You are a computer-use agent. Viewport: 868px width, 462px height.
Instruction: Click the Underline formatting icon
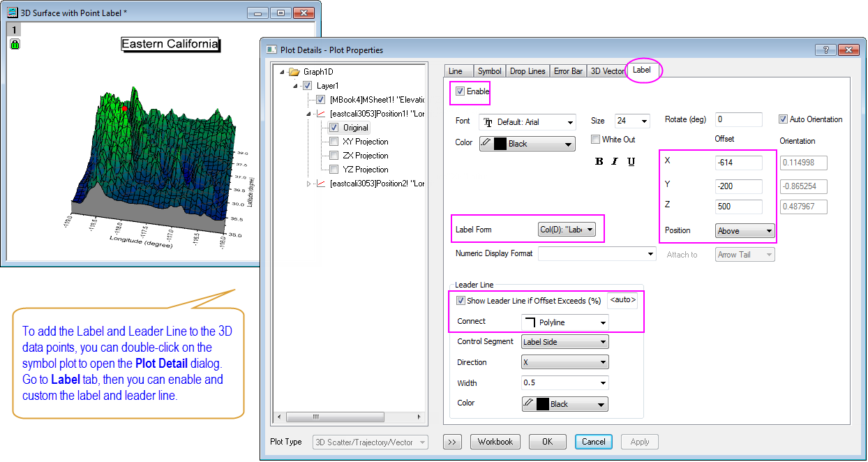(631, 162)
